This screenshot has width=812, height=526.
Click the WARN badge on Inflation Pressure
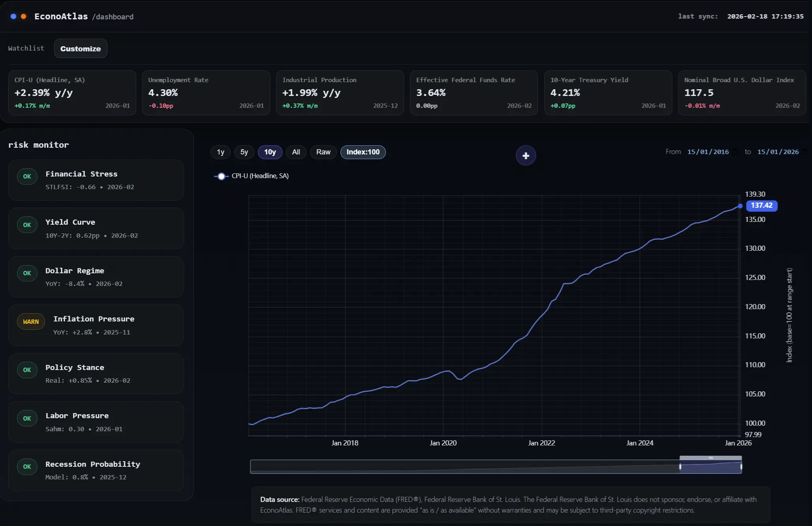tap(30, 321)
